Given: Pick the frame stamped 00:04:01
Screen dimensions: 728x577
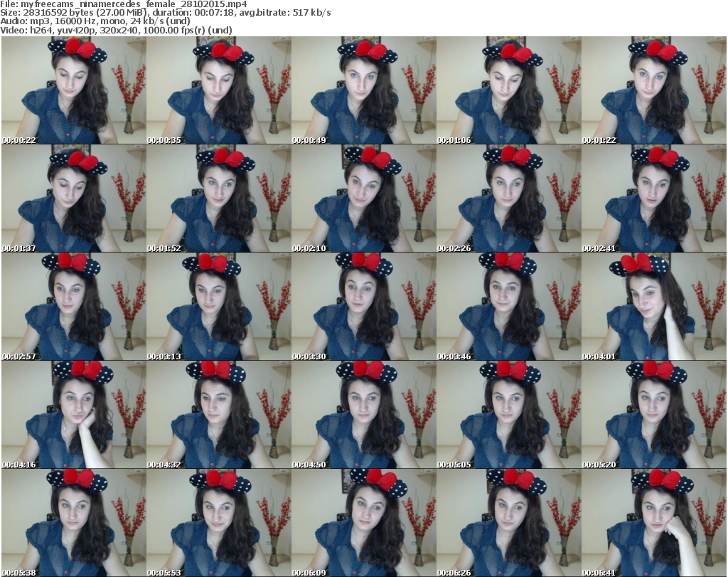Looking at the screenshot, I should (x=654, y=307).
